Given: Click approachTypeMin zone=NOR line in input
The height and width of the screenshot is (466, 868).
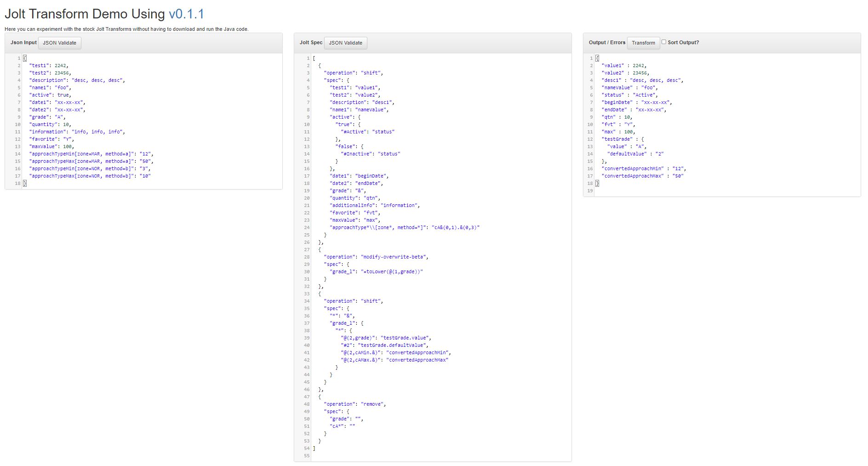Looking at the screenshot, I should click(90, 169).
